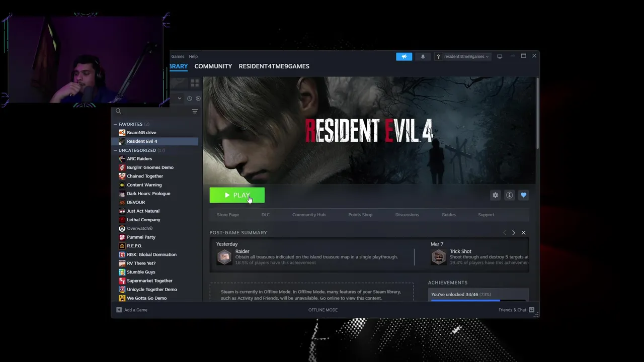This screenshot has width=644, height=362.
Task: Open Friends & Chat
Action: (516, 310)
